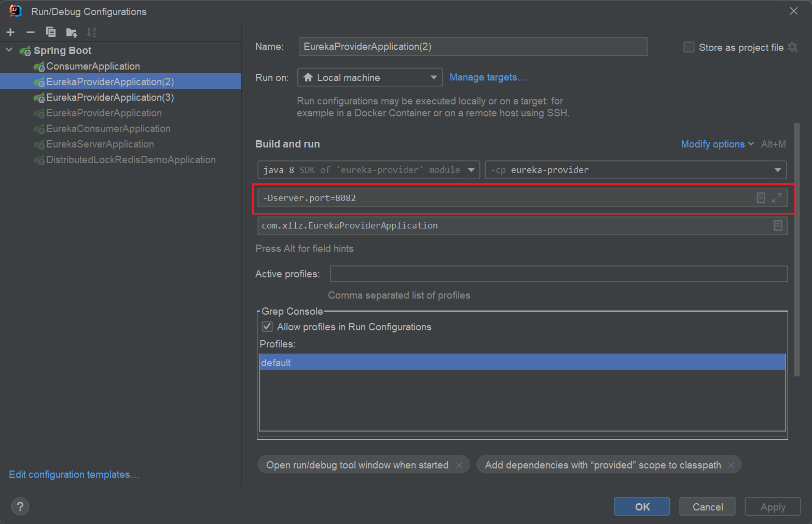Open Manage targets link
The width and height of the screenshot is (812, 524).
[488, 77]
